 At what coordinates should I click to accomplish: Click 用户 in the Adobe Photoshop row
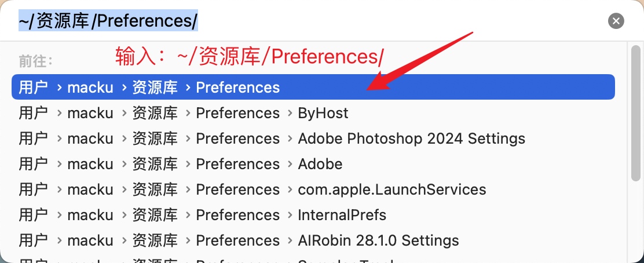33,138
